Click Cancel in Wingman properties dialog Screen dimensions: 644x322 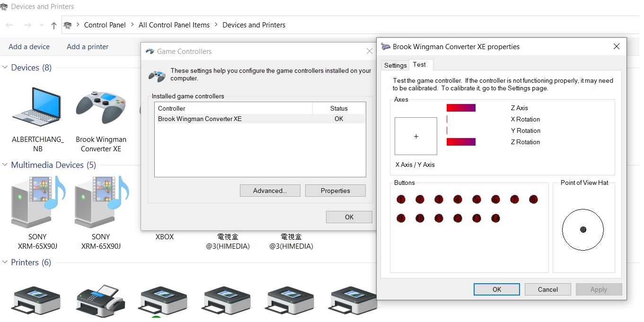click(x=548, y=289)
